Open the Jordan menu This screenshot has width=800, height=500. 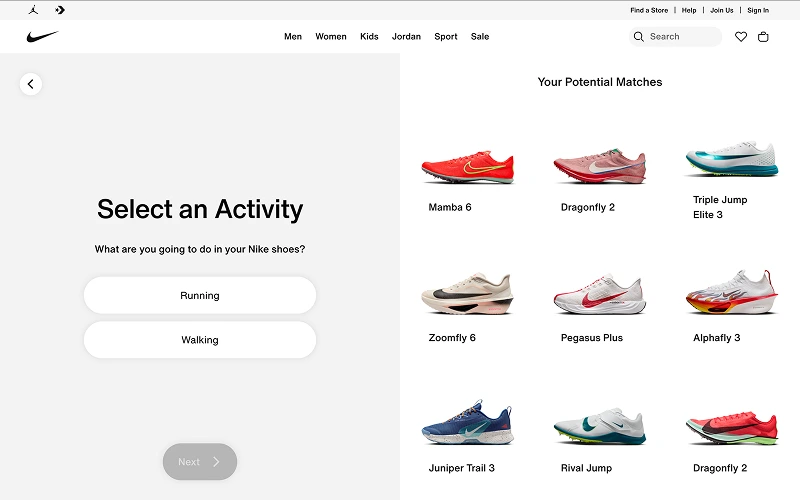[x=406, y=37]
